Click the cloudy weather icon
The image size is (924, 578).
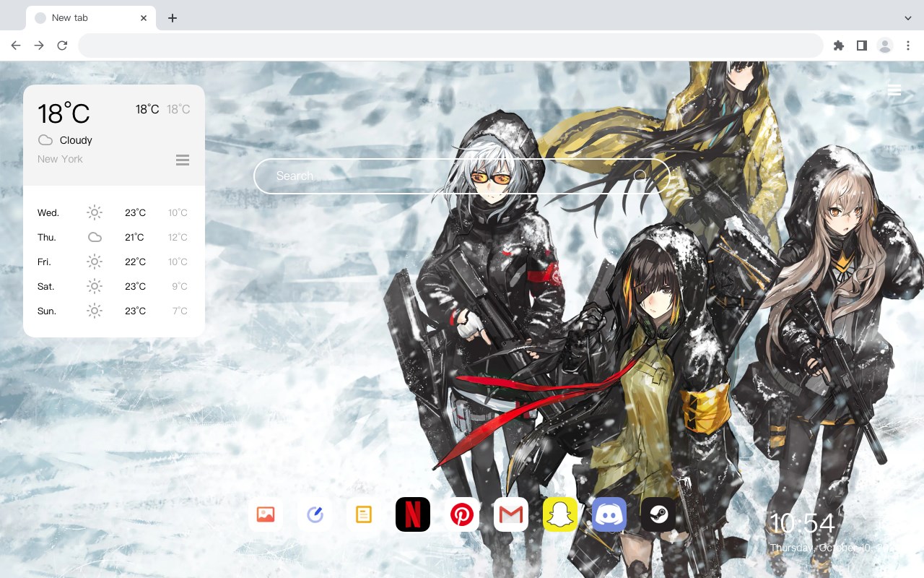point(45,140)
